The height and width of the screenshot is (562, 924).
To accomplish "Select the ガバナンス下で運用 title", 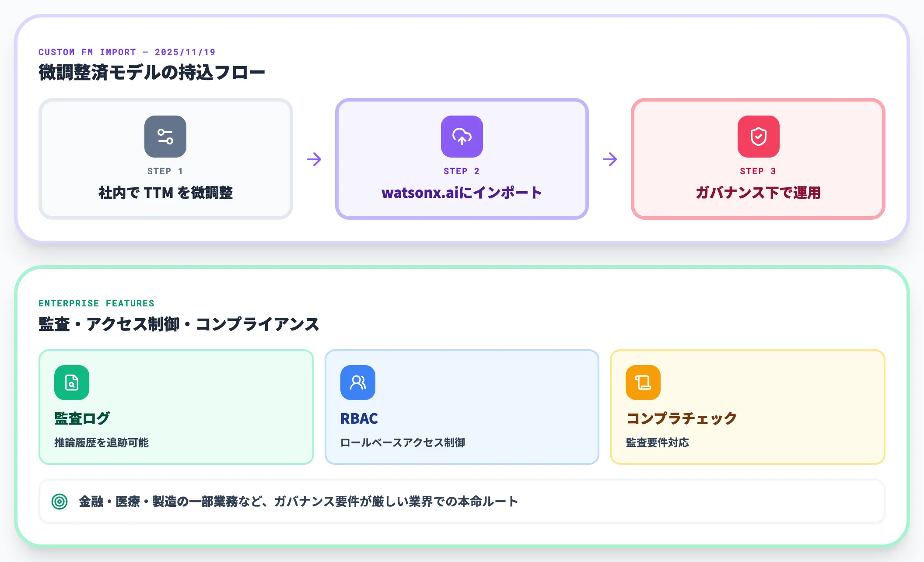I will pyautogui.click(x=758, y=193).
